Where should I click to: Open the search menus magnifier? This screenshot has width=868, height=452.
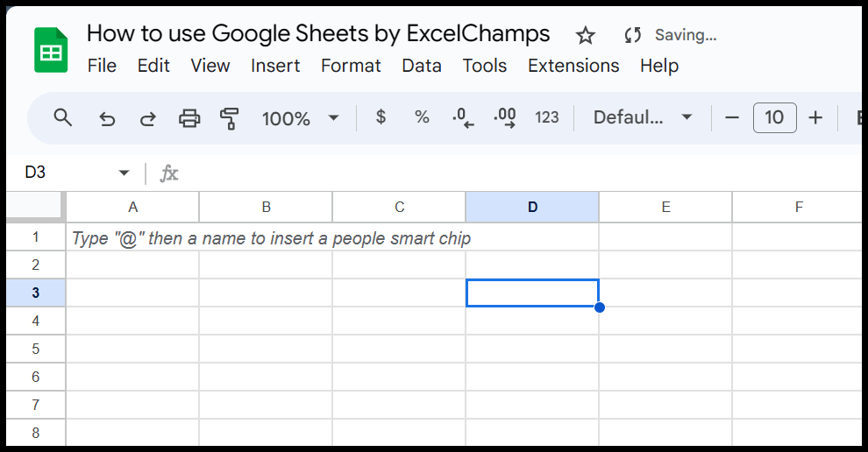click(x=62, y=117)
